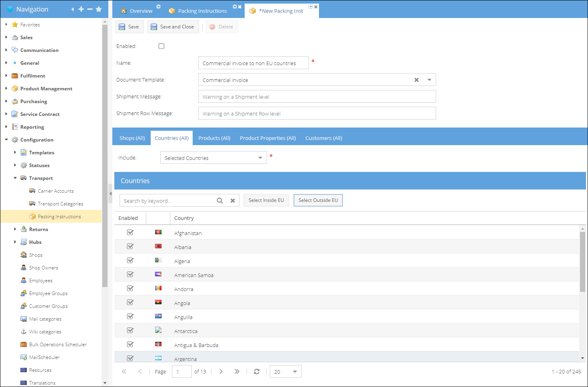The height and width of the screenshot is (387, 588).
Task: Click the favorites star icon in Navigation header
Action: click(99, 9)
